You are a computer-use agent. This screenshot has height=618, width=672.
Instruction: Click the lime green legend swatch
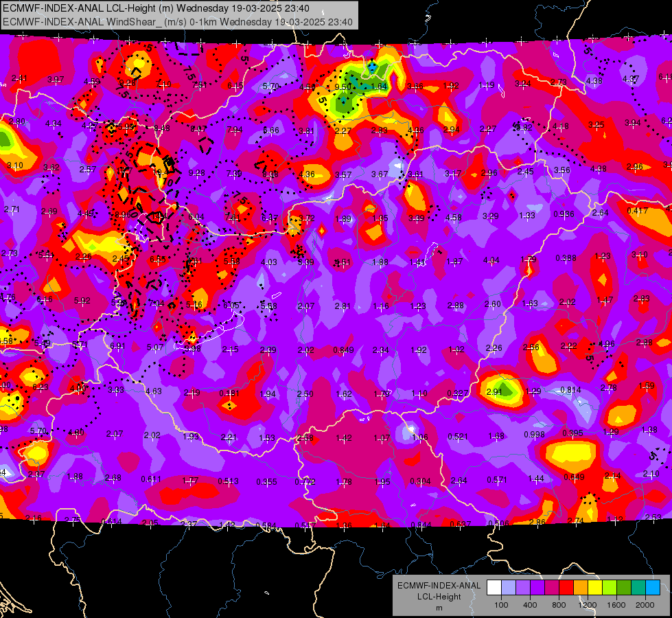click(610, 588)
